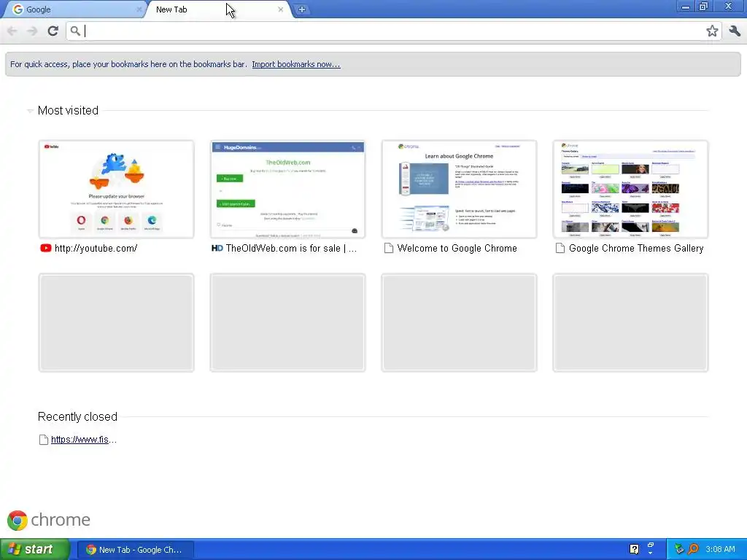Viewport: 747px width, 560px height.
Task: Open Chrome Themes Gallery thumbnail
Action: point(630,189)
